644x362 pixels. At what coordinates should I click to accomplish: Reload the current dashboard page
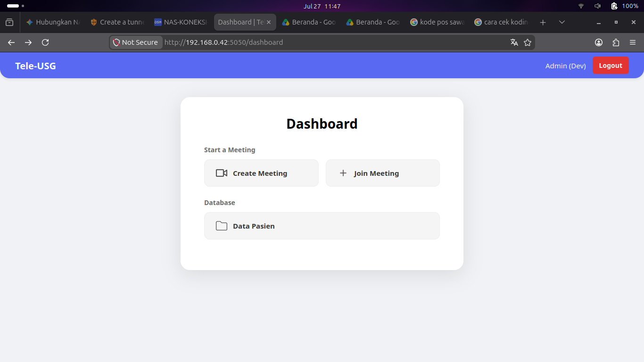pyautogui.click(x=45, y=42)
